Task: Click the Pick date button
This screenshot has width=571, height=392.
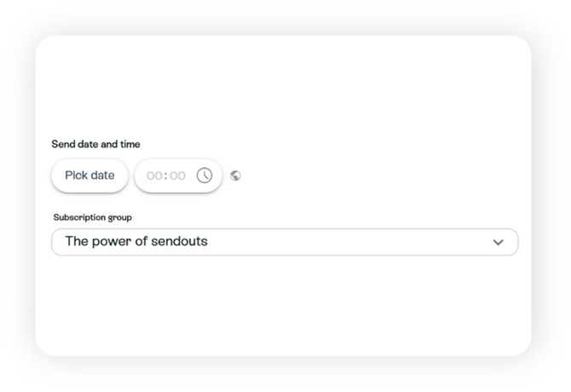Action: [89, 176]
